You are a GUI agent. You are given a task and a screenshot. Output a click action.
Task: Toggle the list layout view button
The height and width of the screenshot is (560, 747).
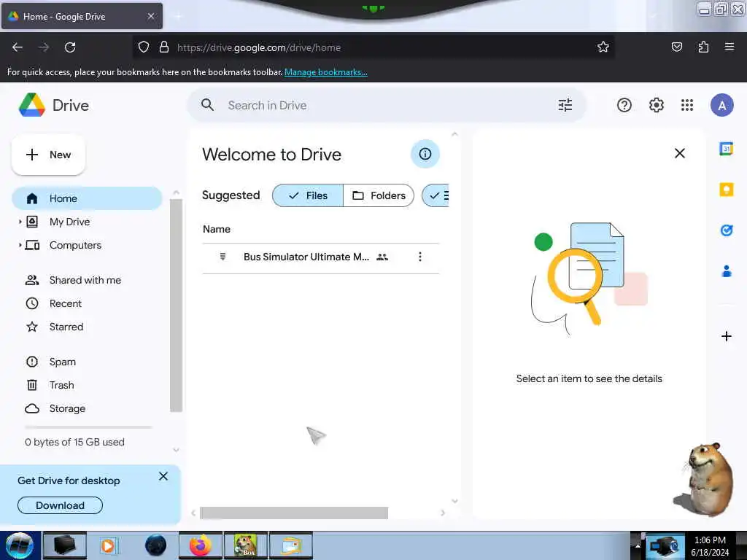[436, 195]
